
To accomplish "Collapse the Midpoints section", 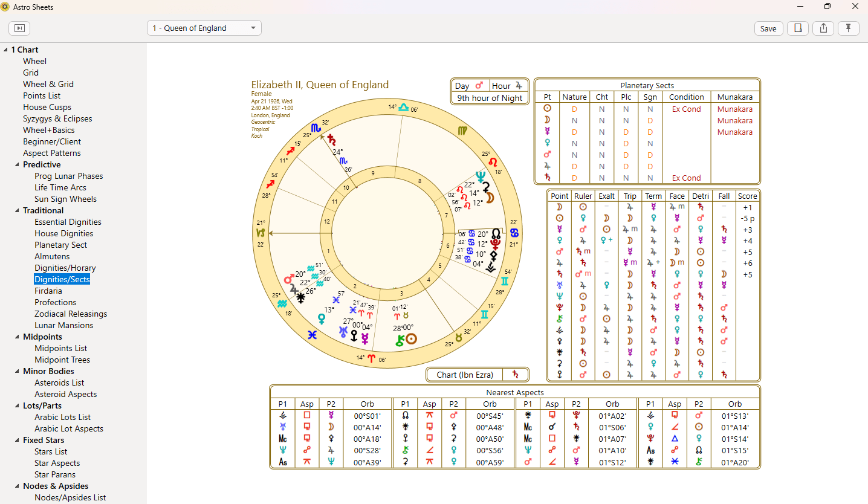I will point(17,337).
